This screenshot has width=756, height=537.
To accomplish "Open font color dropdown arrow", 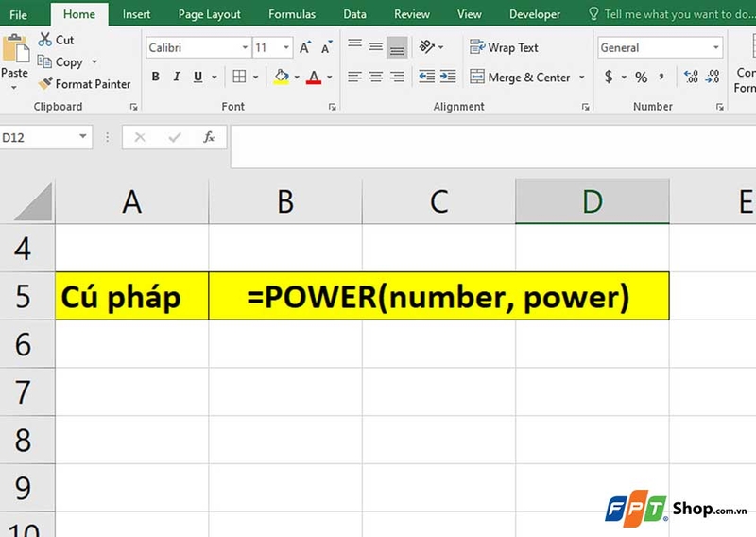I will tap(330, 77).
